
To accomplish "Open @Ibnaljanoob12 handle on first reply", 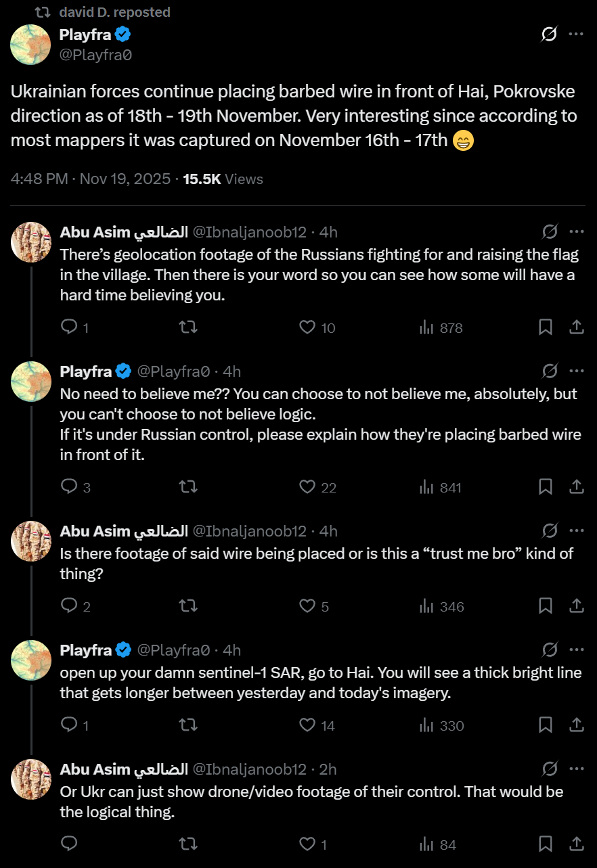I will pos(250,232).
